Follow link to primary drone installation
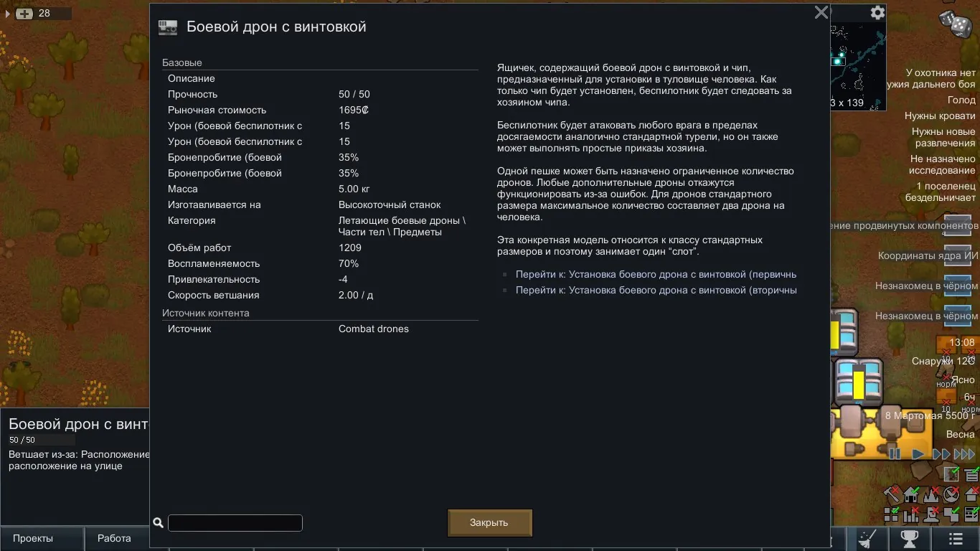Screen dimensions: 980x551 click(x=656, y=274)
